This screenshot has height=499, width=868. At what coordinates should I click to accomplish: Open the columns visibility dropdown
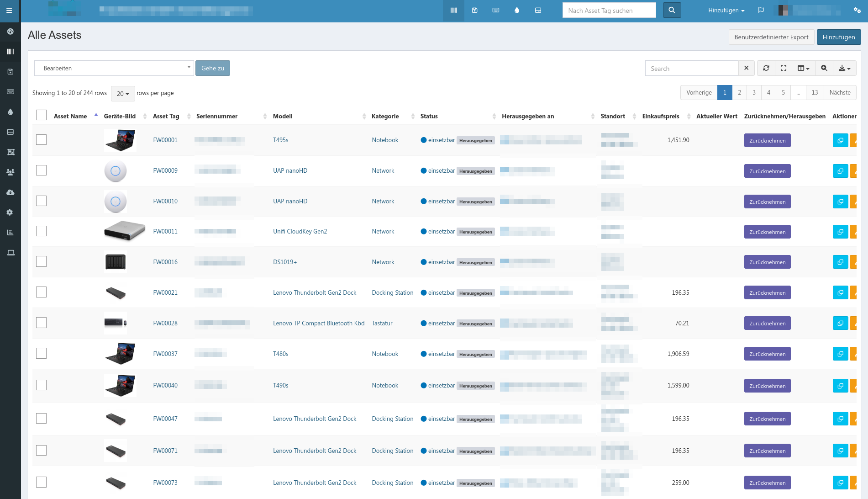[x=803, y=68]
